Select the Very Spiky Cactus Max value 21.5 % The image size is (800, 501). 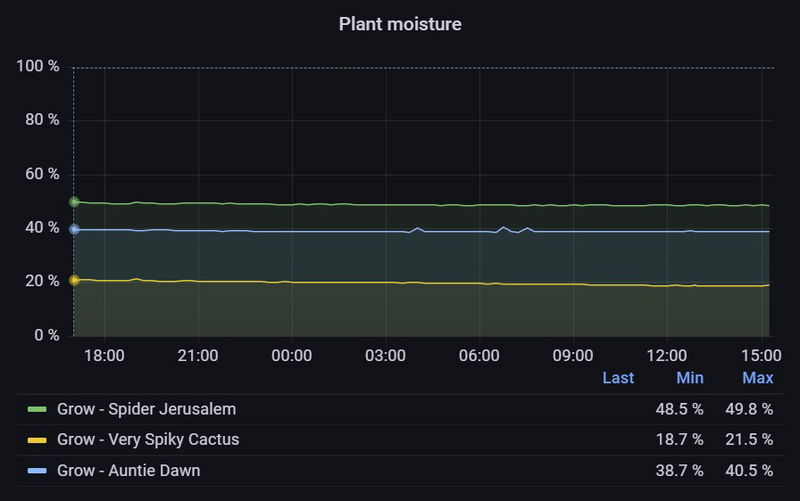pos(749,440)
